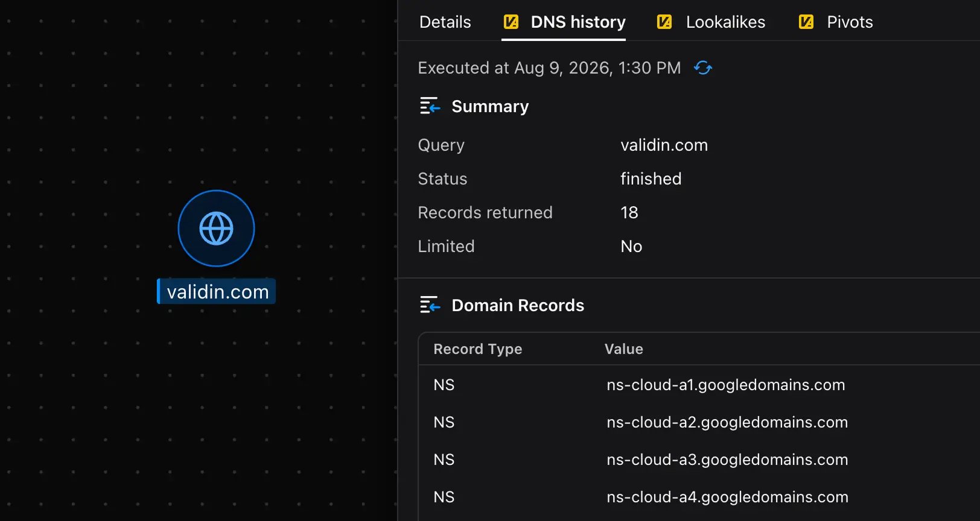Click the Status label
980x521 pixels.
[x=442, y=179]
